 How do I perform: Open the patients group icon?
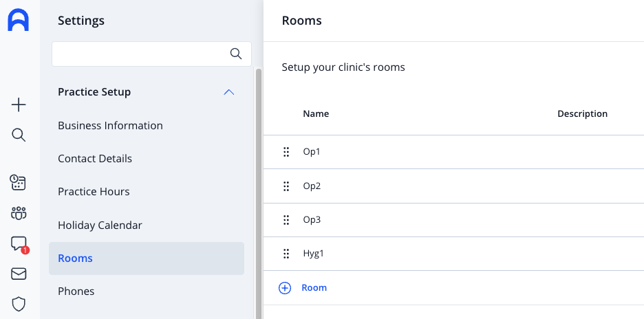(19, 213)
